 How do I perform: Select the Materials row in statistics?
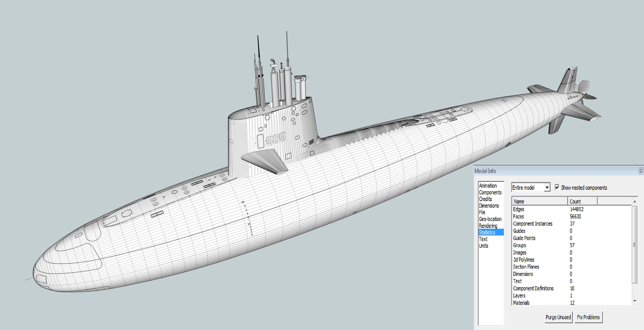[521, 303]
